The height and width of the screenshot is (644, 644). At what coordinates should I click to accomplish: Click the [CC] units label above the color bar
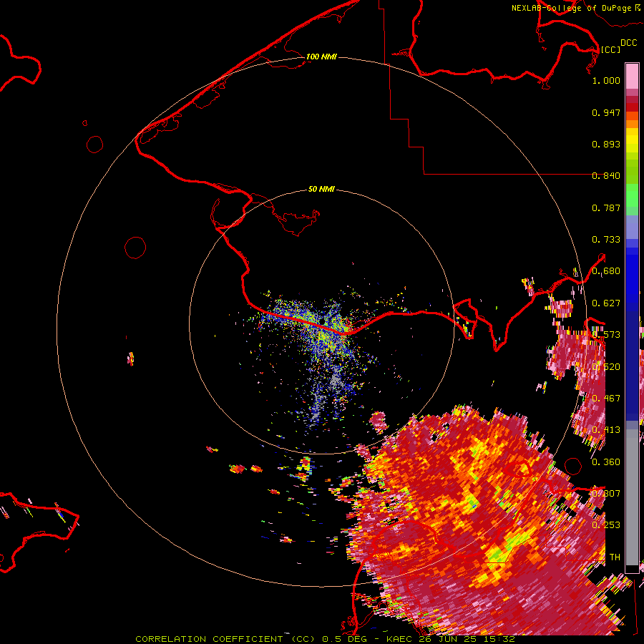click(610, 49)
